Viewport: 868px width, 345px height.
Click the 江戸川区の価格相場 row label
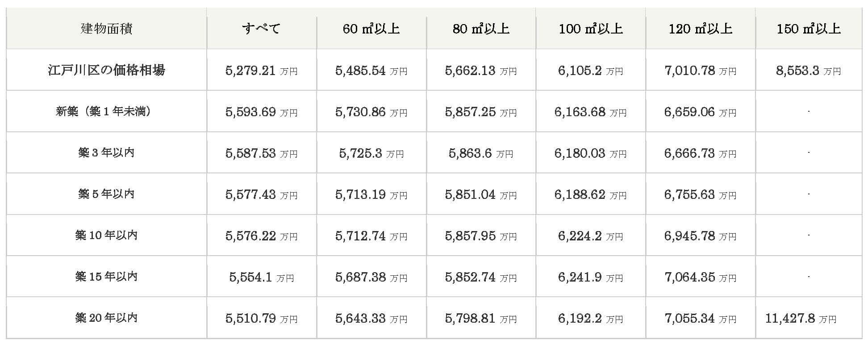coord(106,70)
